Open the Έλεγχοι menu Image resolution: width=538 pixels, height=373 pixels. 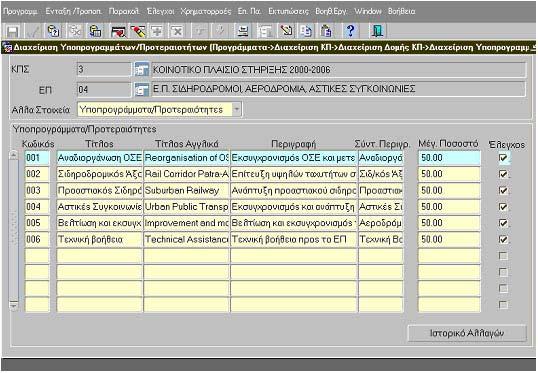point(161,11)
